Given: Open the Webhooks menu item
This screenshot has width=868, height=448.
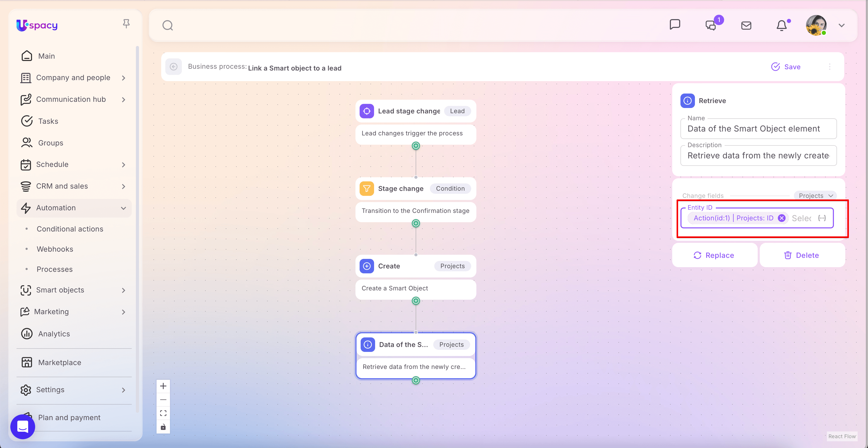Looking at the screenshot, I should 55,249.
